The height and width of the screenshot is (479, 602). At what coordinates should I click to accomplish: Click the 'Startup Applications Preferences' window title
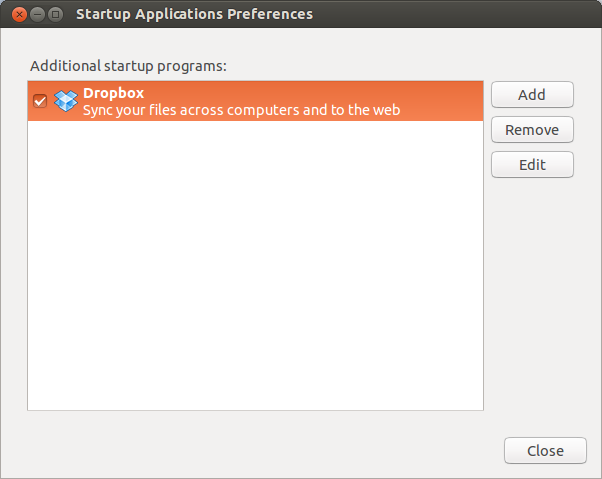point(194,15)
